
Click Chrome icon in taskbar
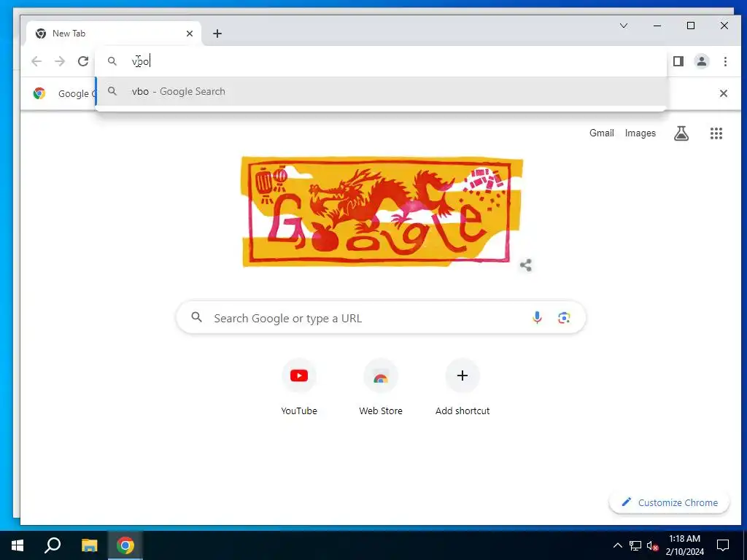125,545
